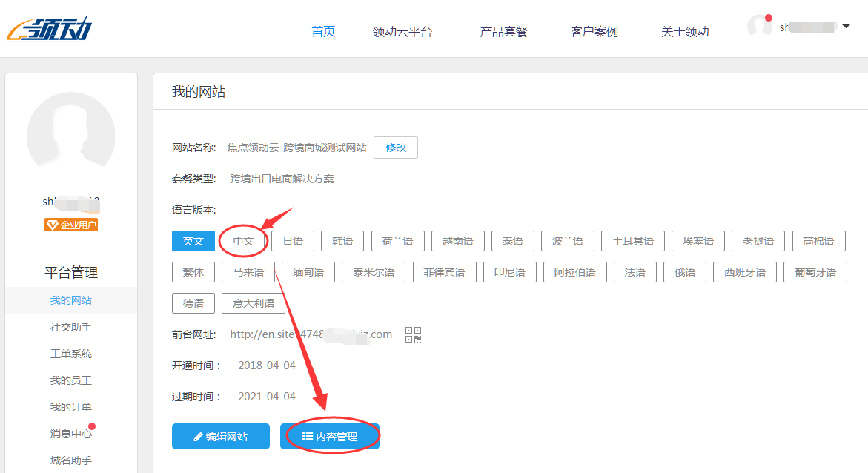
Task: Toggle the 越南语 language option
Action: coord(457,240)
